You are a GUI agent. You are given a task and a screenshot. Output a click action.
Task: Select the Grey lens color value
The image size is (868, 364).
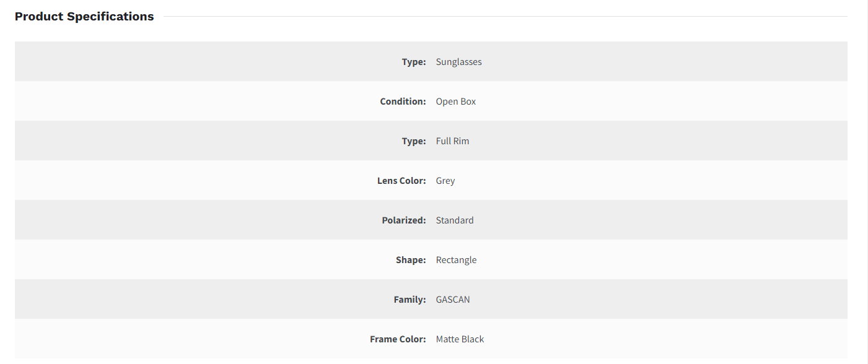coord(445,181)
